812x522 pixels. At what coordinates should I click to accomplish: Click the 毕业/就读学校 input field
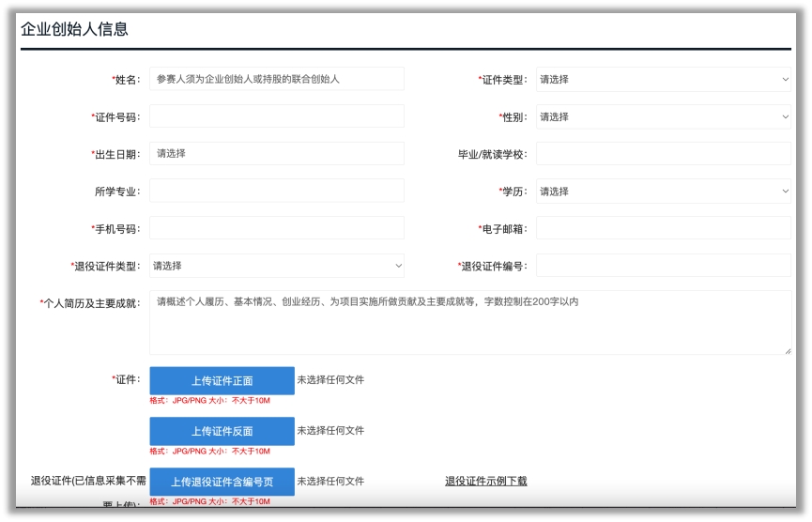coord(663,154)
